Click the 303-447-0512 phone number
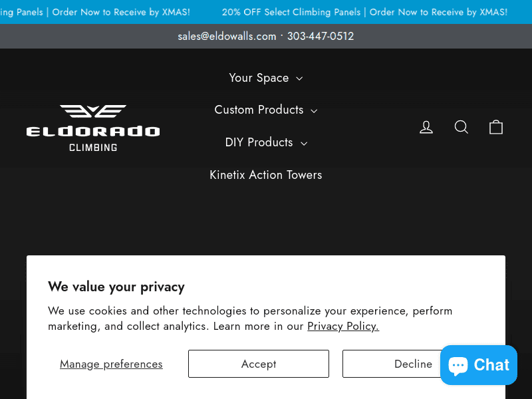 coord(321,36)
